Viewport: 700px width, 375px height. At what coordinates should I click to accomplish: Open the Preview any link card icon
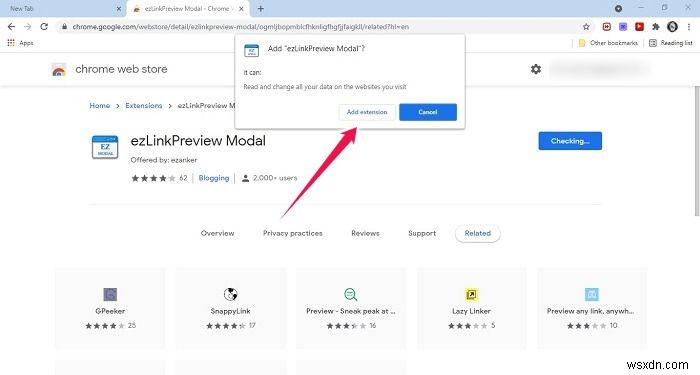[592, 294]
